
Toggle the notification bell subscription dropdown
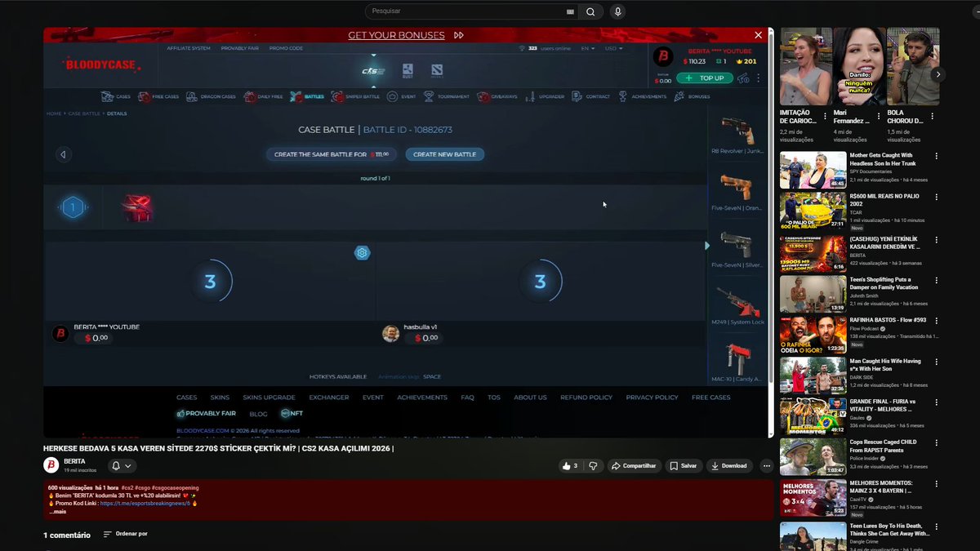click(122, 466)
